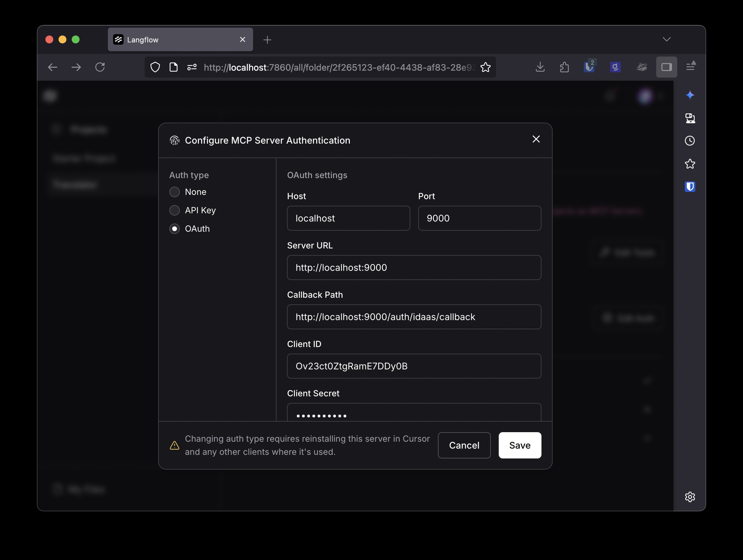View browser downloads
743x560 pixels.
coord(540,67)
